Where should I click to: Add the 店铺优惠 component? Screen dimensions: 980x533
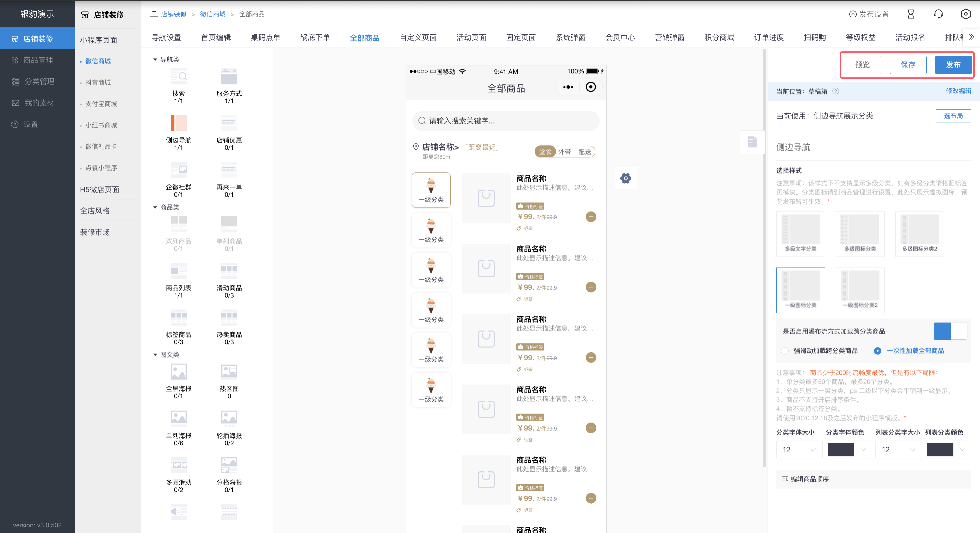(229, 123)
